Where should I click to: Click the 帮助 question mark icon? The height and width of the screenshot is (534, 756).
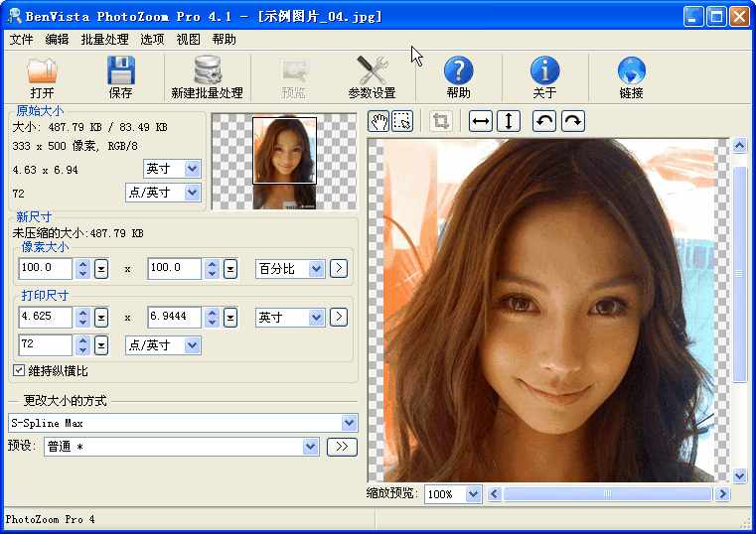(x=459, y=70)
